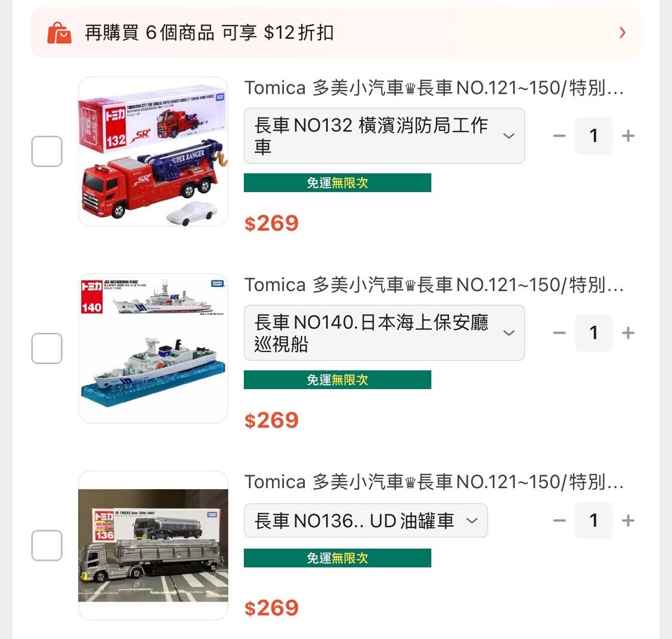View the red fire truck product thumbnail
This screenshot has width=672, height=639.
[153, 152]
